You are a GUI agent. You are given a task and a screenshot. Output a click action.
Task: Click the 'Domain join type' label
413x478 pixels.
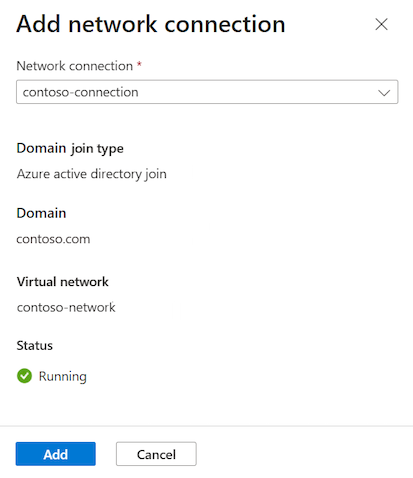click(x=70, y=148)
